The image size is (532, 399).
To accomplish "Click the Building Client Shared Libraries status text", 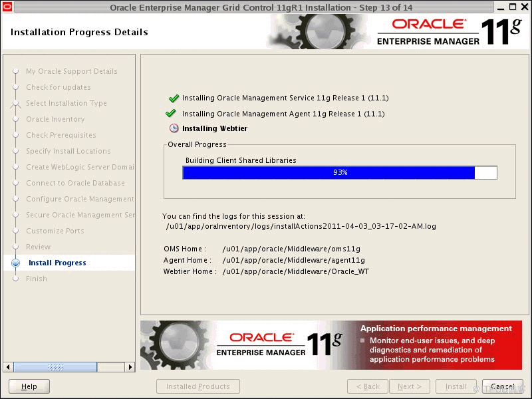I will tap(241, 160).
